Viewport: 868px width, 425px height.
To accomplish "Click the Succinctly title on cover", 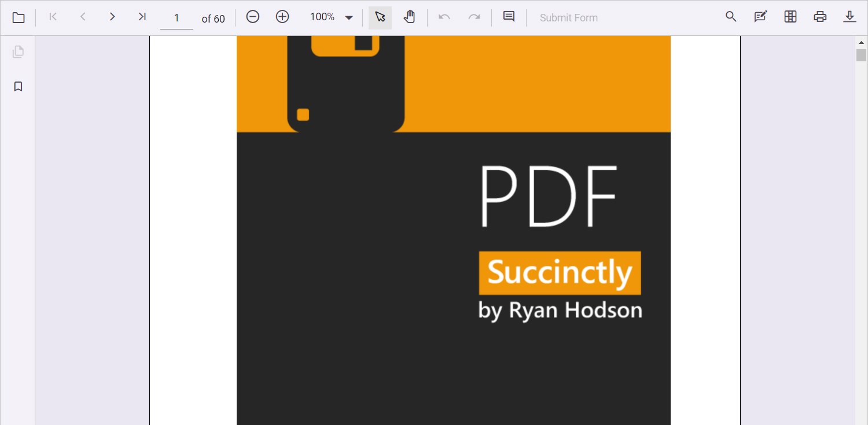I will (560, 273).
